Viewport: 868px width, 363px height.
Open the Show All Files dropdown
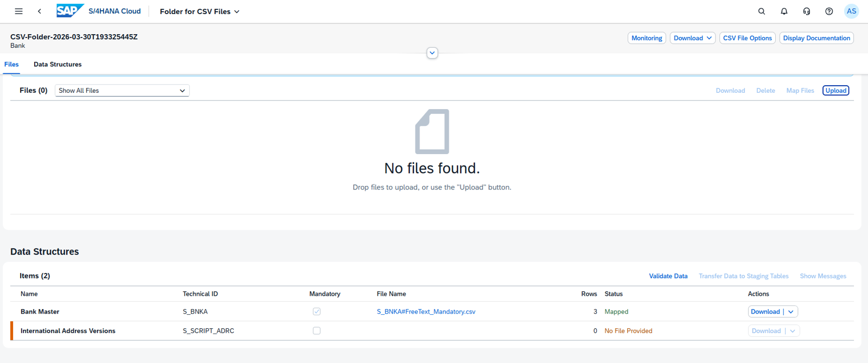tap(122, 91)
